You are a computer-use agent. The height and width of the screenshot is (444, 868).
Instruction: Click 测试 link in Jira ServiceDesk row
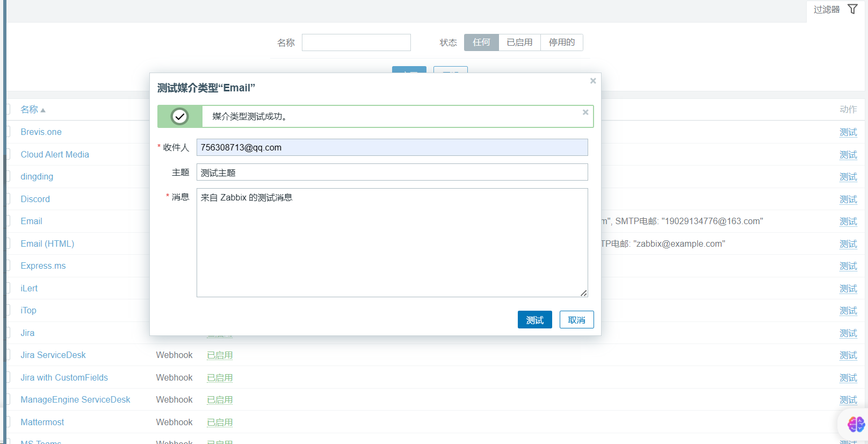848,355
